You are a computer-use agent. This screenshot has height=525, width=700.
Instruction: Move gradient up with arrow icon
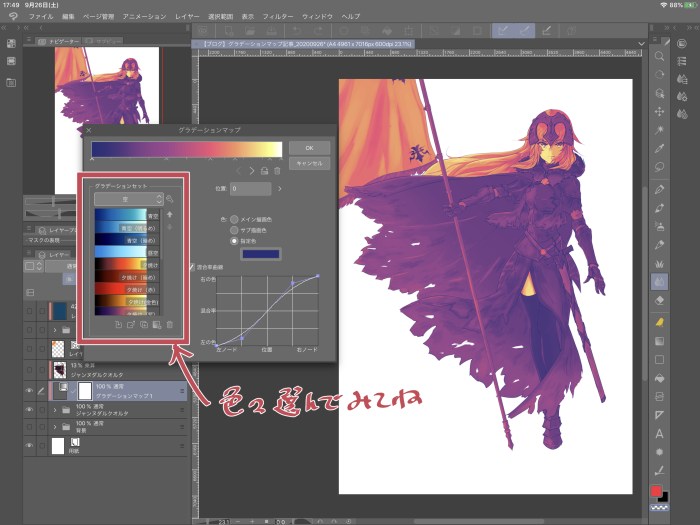tap(169, 214)
